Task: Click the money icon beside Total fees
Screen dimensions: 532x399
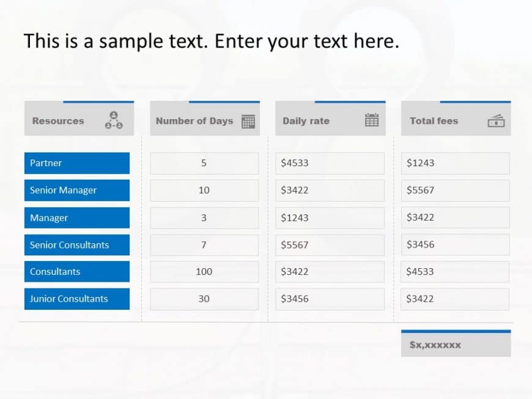Action: coord(496,121)
